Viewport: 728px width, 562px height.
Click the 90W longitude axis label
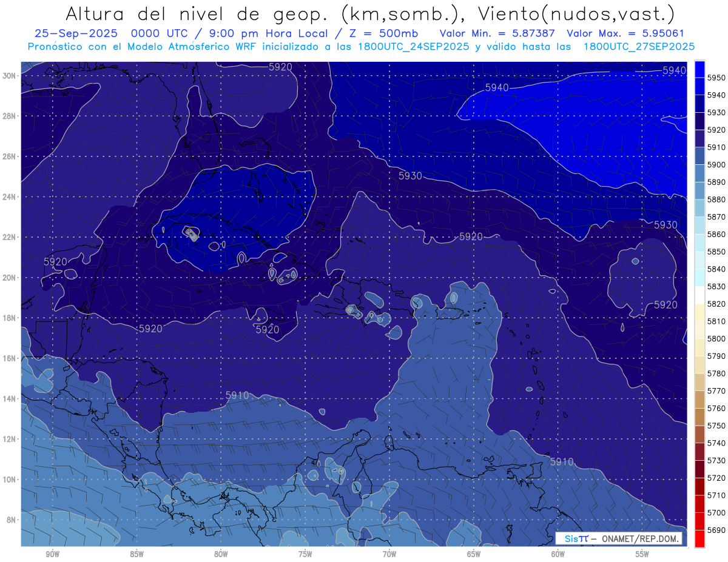(52, 554)
